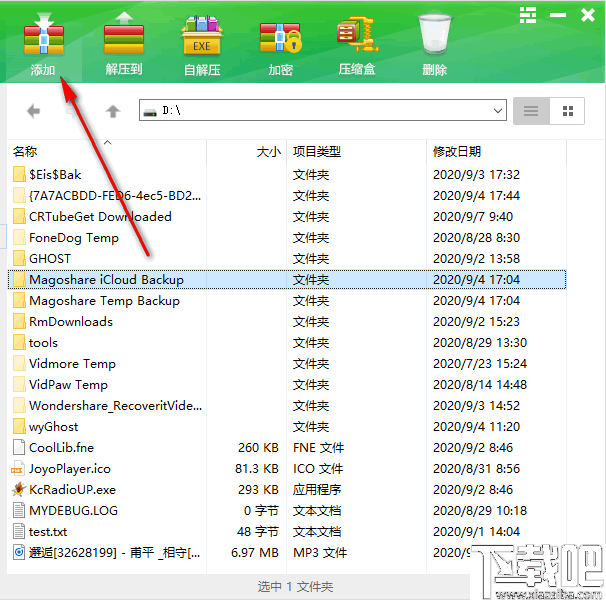The image size is (606, 600).
Task: Close the window with the X button
Action: (587, 15)
